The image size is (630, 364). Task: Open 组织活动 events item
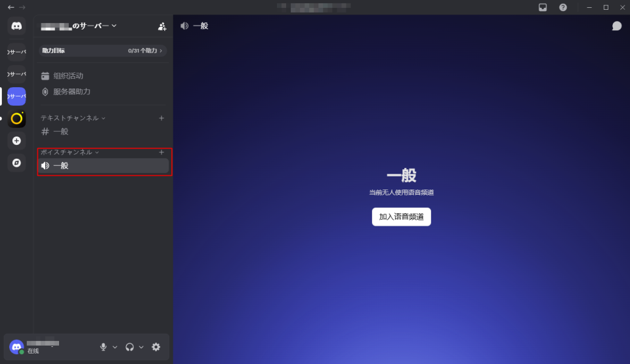tap(68, 76)
